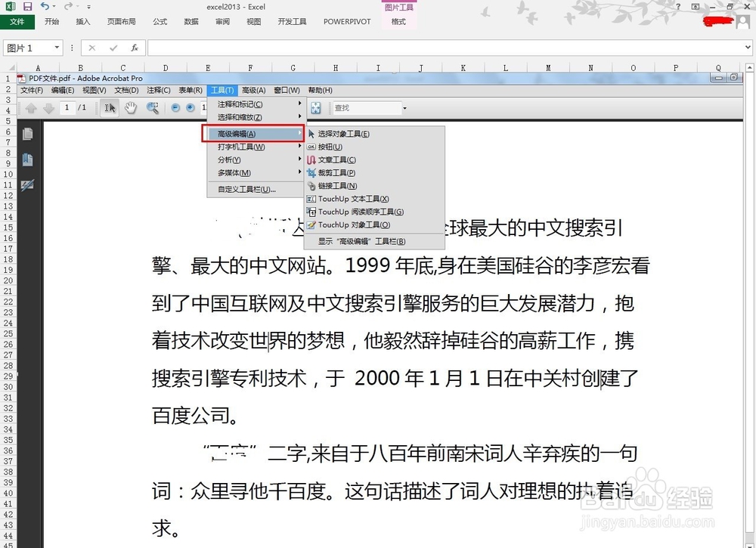Open the 格式 picture tools tab
The width and height of the screenshot is (756, 548).
[398, 22]
